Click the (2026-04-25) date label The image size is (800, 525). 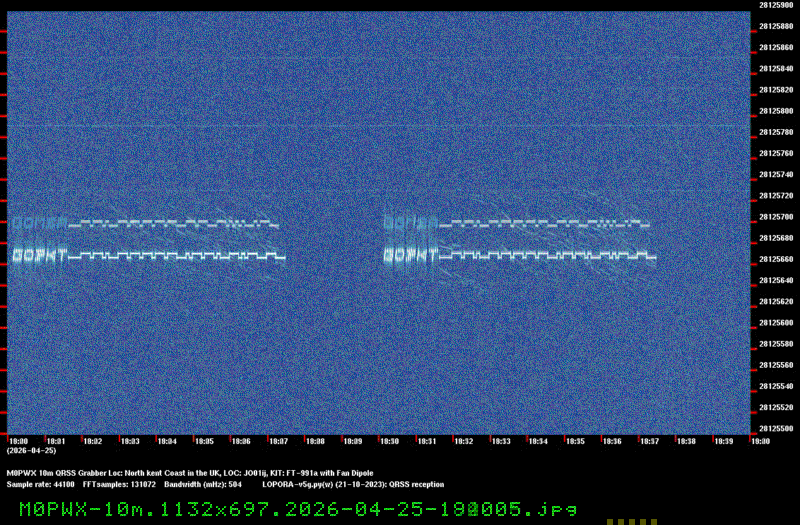[x=32, y=451]
